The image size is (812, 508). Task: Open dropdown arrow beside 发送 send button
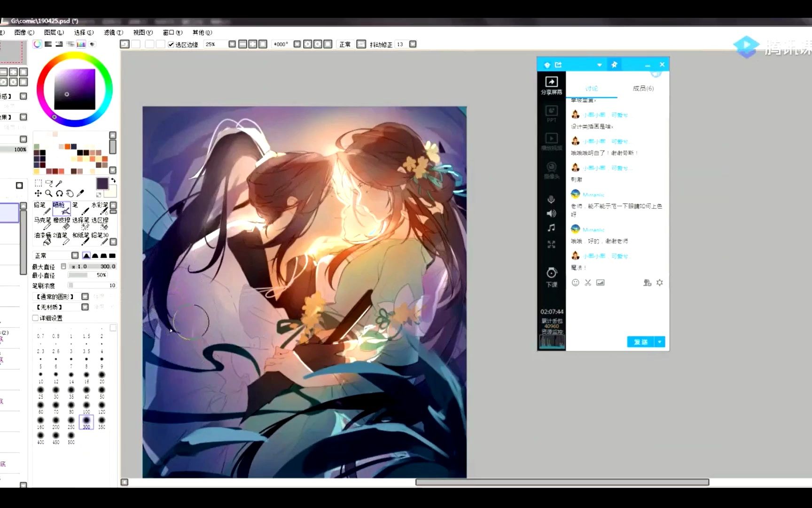point(660,342)
